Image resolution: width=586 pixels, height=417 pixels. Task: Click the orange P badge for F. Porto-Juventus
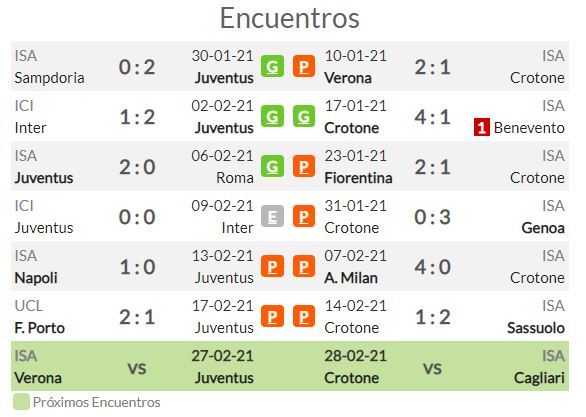(272, 316)
